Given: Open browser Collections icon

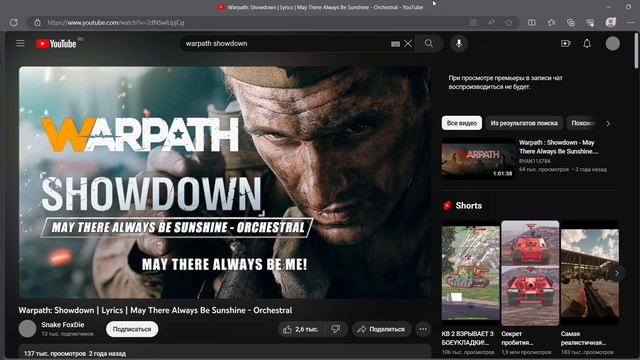Looking at the screenshot, I should point(571,22).
